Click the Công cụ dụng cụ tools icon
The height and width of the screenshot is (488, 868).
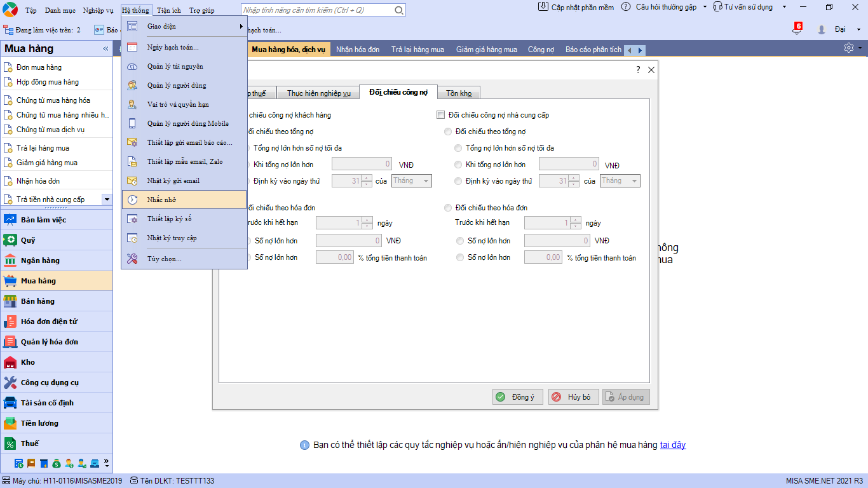coord(10,383)
